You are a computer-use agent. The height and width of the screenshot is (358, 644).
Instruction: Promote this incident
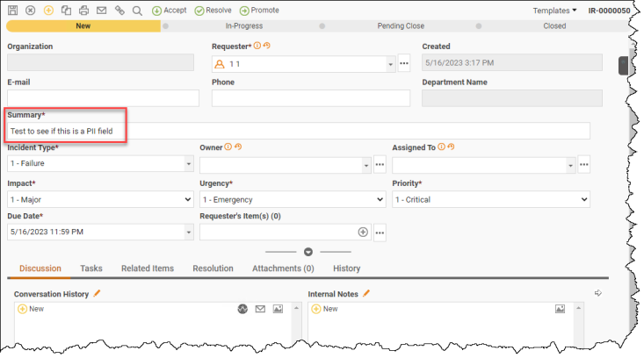pyautogui.click(x=259, y=11)
